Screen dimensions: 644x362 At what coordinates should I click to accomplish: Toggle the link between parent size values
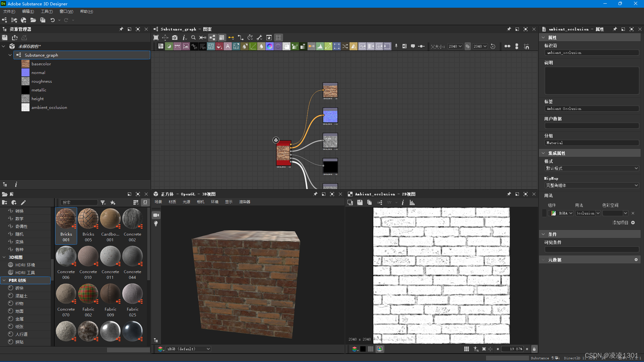coord(468,46)
